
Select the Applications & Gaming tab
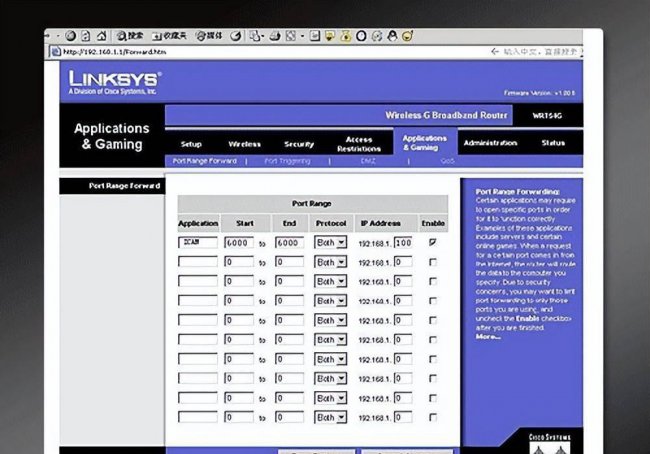pos(424,143)
